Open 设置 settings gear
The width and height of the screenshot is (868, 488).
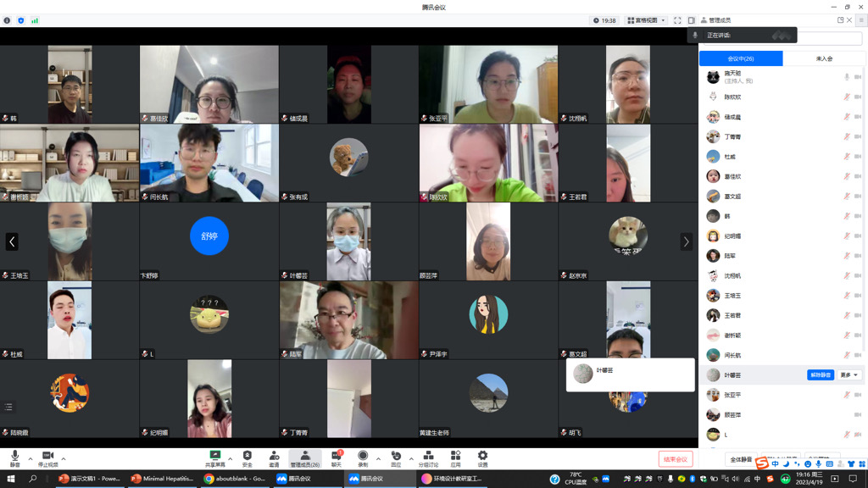coord(482,455)
